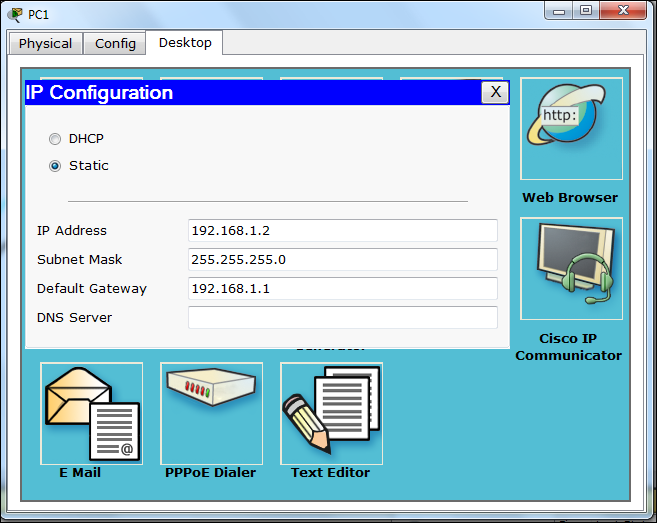Launch the Cisco IP Communicator icon
Viewport: 657px width, 523px height.
[572, 269]
